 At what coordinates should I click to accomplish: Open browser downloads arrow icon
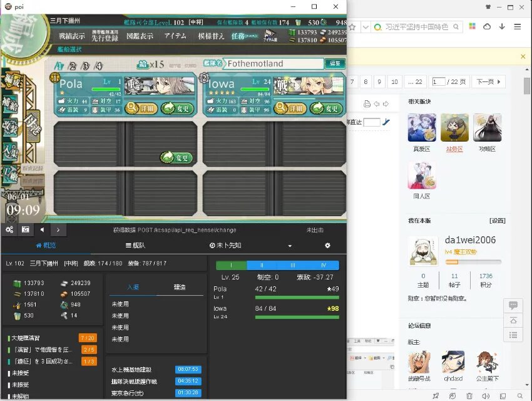[x=502, y=27]
